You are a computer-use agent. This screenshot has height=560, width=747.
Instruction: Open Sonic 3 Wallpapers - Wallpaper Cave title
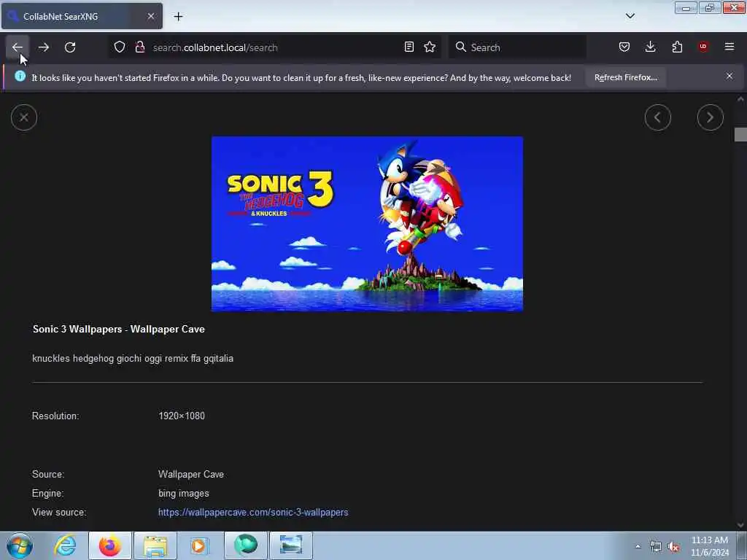119,329
